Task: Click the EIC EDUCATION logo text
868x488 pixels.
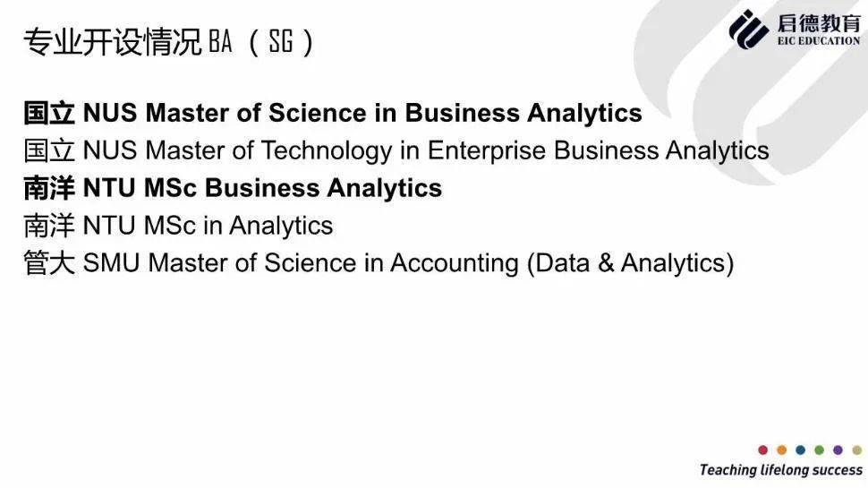Action: point(816,41)
